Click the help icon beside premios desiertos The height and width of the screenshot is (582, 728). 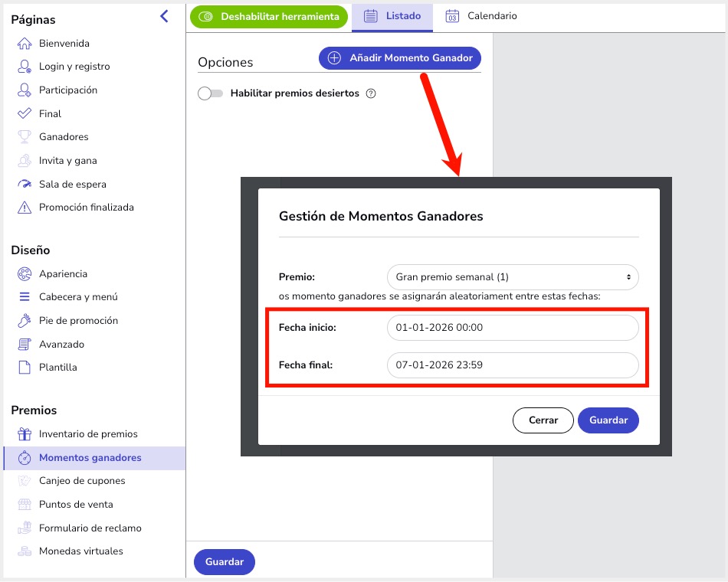click(371, 94)
